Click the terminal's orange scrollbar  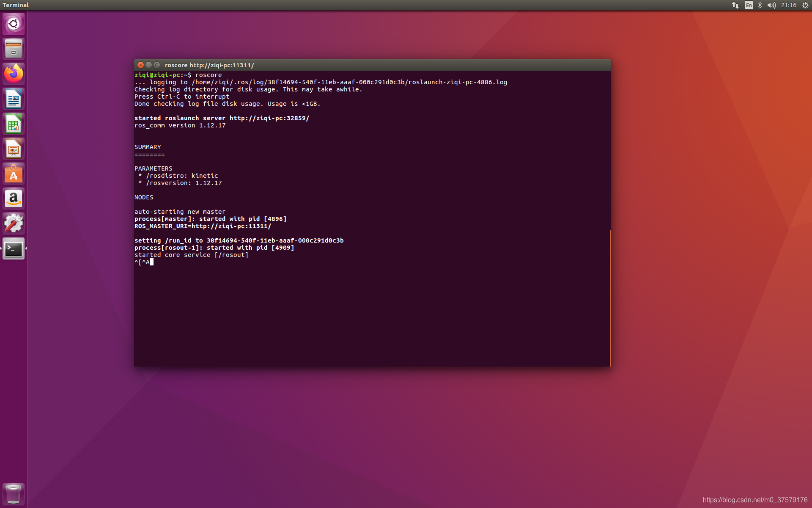coord(610,298)
